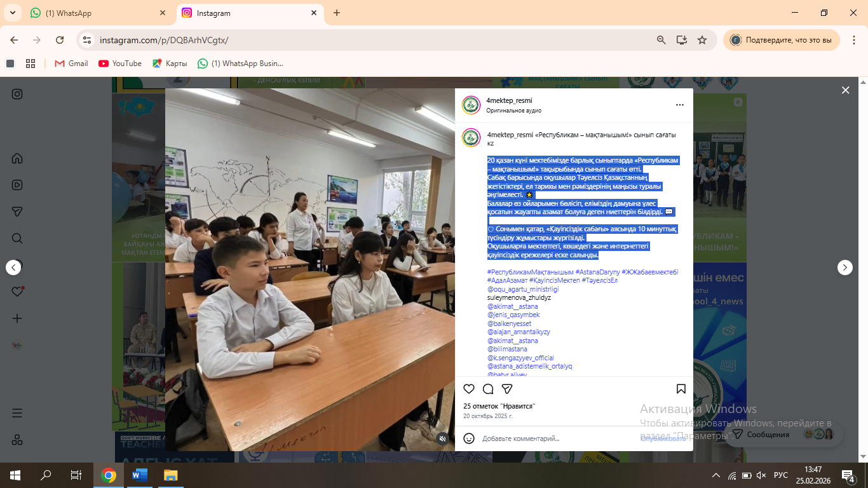The image size is (868, 488).
Task: Show hidden system tray icons
Action: pos(716,475)
